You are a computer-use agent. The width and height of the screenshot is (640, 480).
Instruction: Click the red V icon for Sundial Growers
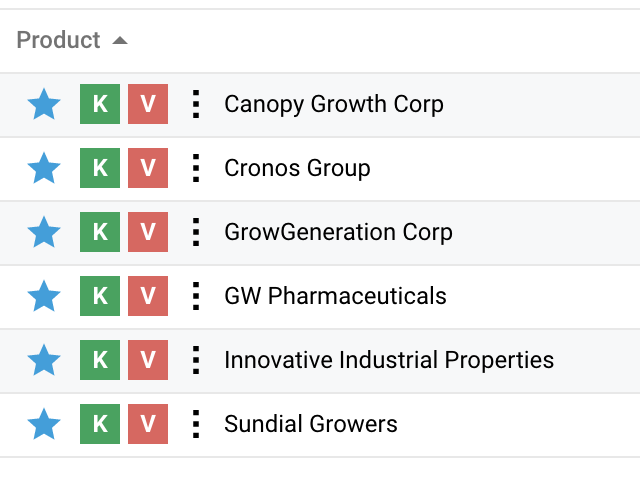pyautogui.click(x=148, y=424)
